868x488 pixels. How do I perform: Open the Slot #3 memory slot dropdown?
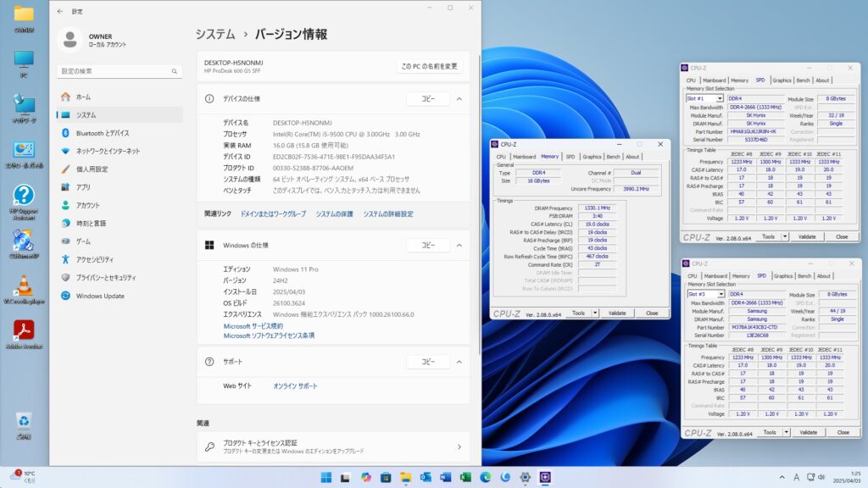pos(705,294)
